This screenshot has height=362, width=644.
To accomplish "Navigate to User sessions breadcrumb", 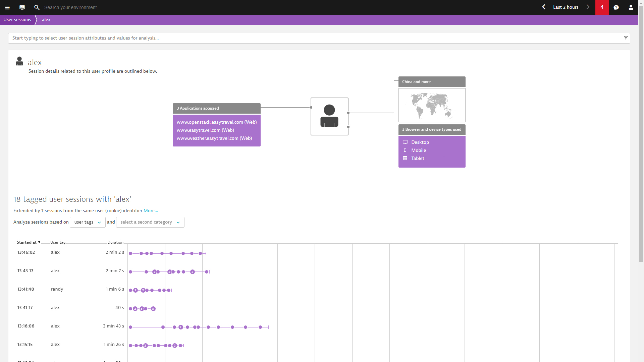I will 17,19.
